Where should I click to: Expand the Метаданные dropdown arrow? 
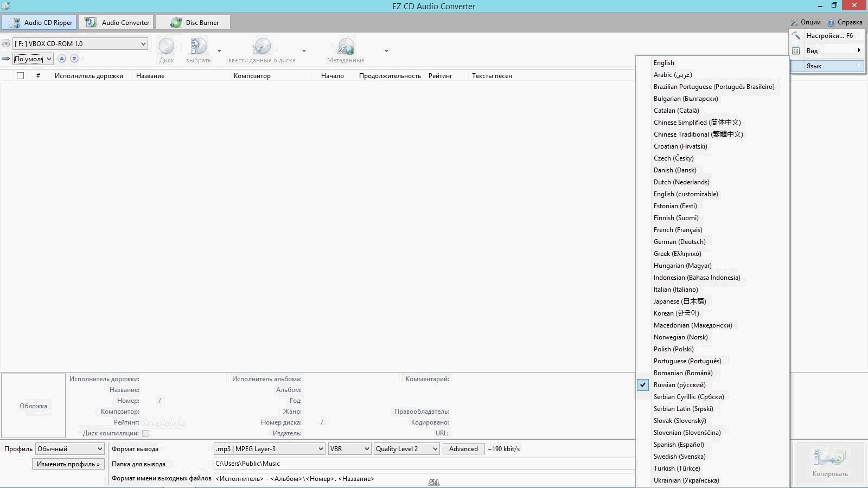tap(386, 51)
